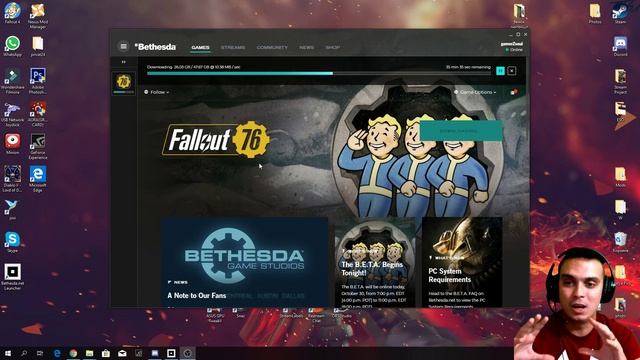Open the WhatsApp desktop shortcut
This screenshot has height=360, width=640.
point(13,46)
